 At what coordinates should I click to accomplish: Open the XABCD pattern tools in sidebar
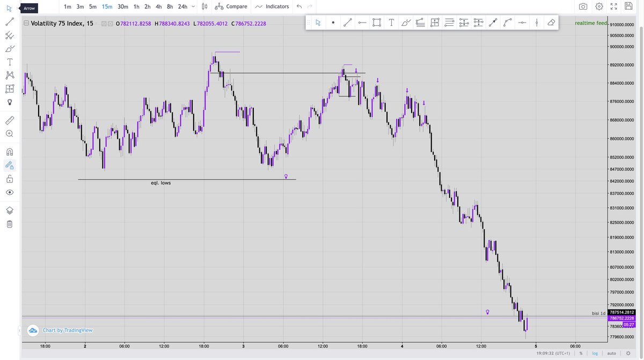[x=9, y=75]
